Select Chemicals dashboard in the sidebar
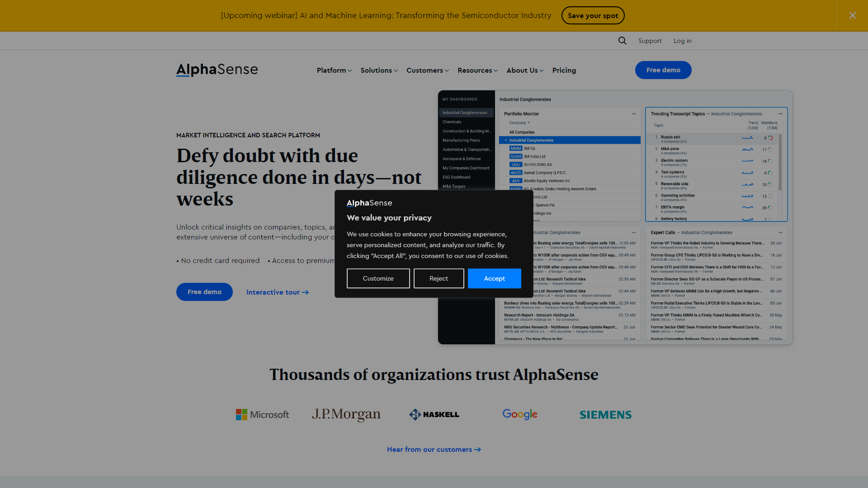Viewport: 868px width, 488px height. pos(452,122)
